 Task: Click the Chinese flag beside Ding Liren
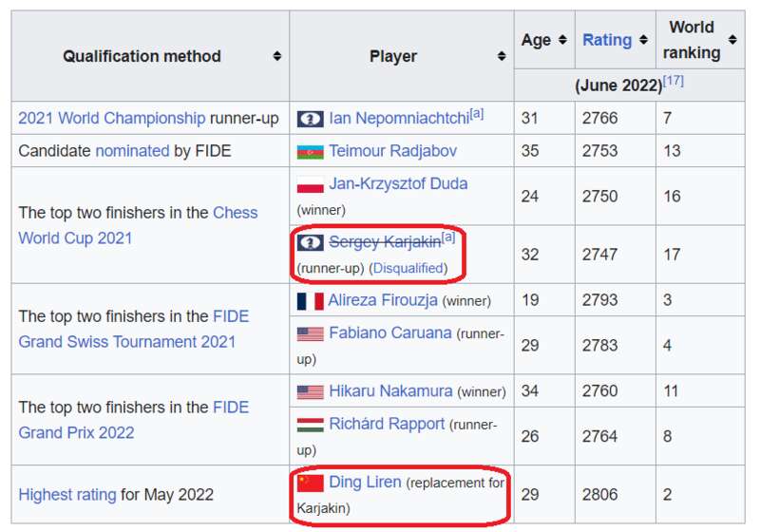pyautogui.click(x=311, y=483)
